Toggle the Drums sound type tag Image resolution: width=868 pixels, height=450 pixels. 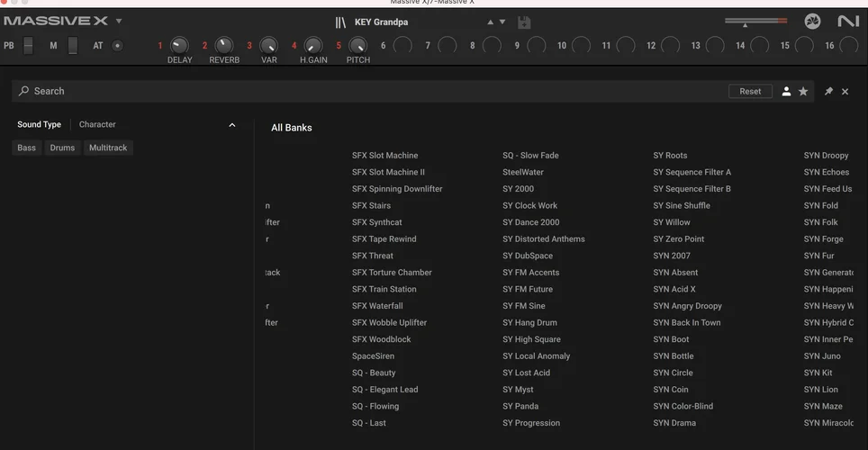point(62,148)
